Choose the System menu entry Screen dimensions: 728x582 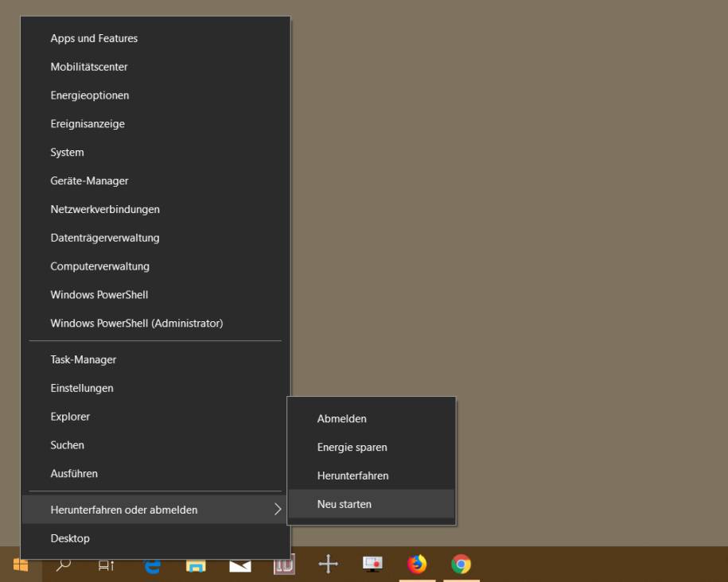click(x=155, y=152)
